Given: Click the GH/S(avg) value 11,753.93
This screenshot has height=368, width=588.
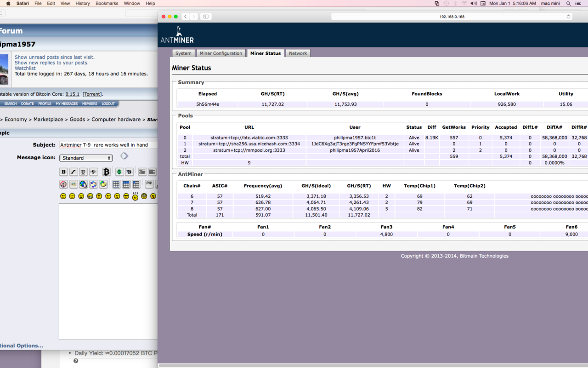Looking at the screenshot, I should pyautogui.click(x=345, y=104).
